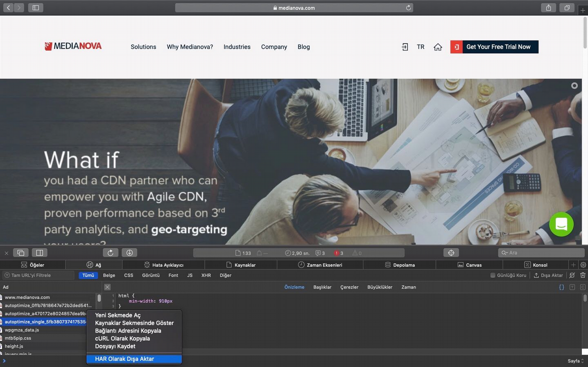
Task: Show the Safari sidebar
Action: (36, 8)
